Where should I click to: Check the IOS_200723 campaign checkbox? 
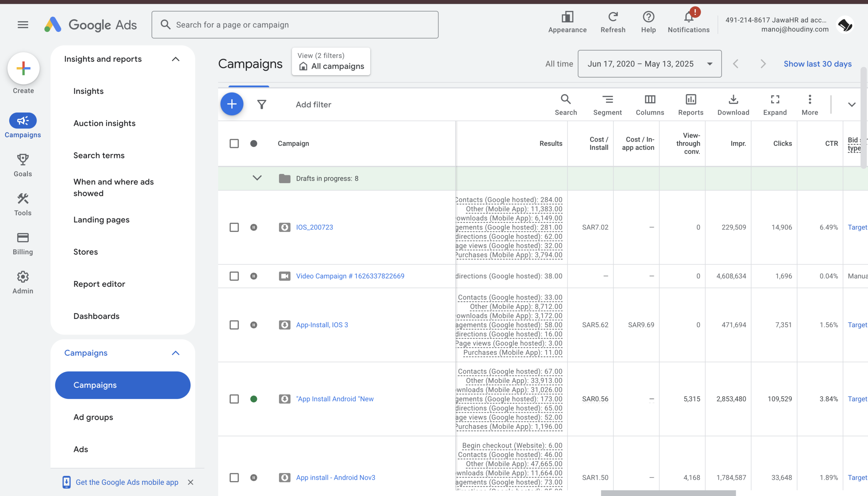234,227
